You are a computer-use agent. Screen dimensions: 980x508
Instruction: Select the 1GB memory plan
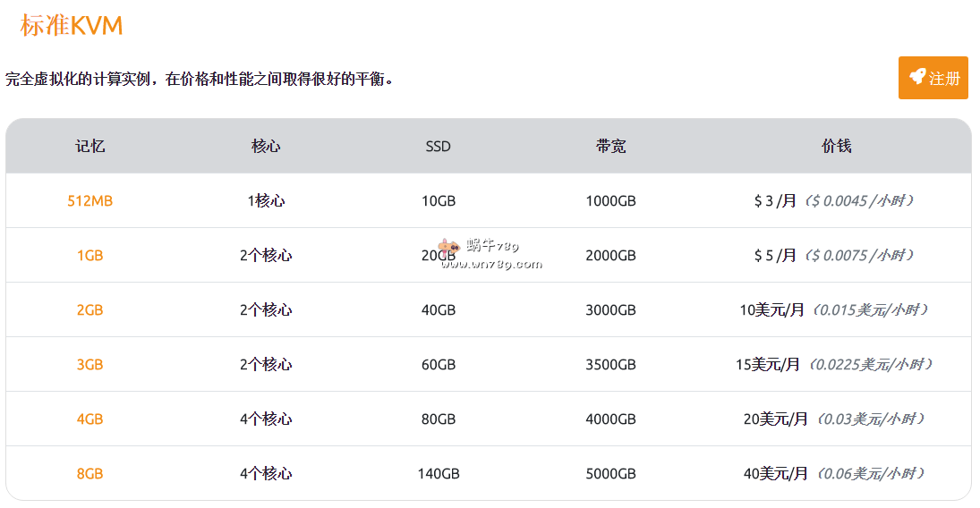[x=90, y=256]
